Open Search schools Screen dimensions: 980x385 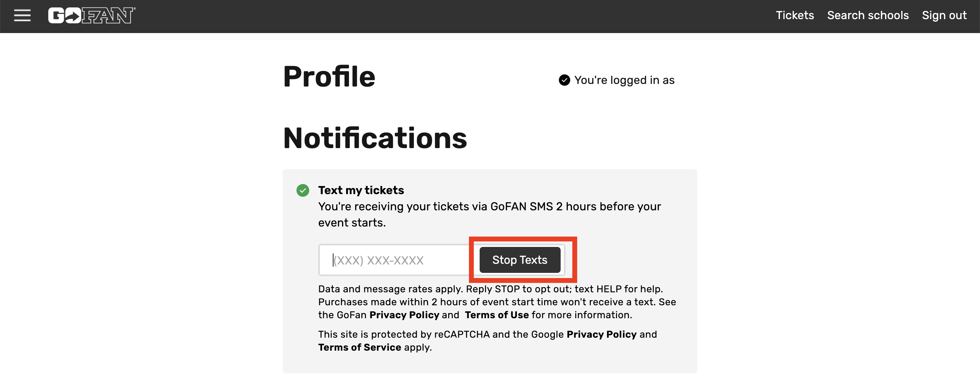[x=868, y=15]
